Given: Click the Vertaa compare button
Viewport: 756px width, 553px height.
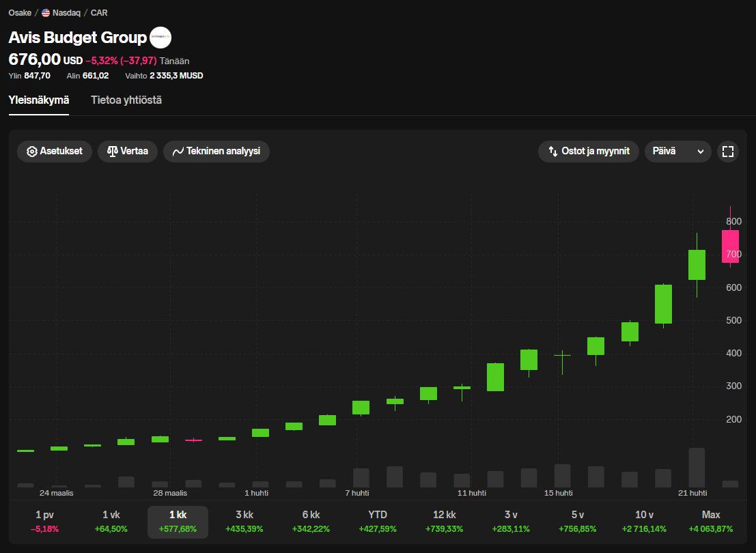Looking at the screenshot, I should click(128, 152).
